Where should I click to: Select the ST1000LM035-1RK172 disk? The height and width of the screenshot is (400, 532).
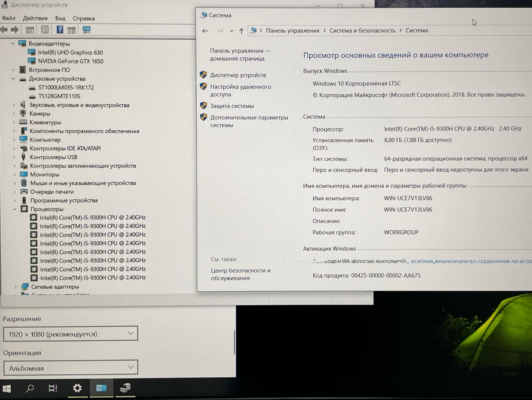(66, 87)
